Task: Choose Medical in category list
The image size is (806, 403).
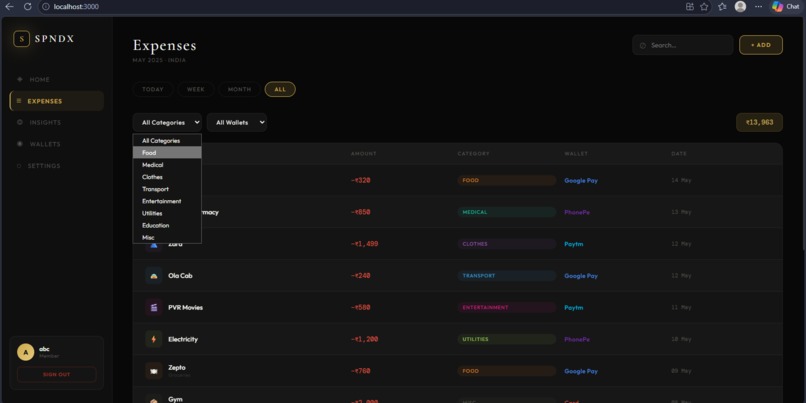Action: point(167,165)
